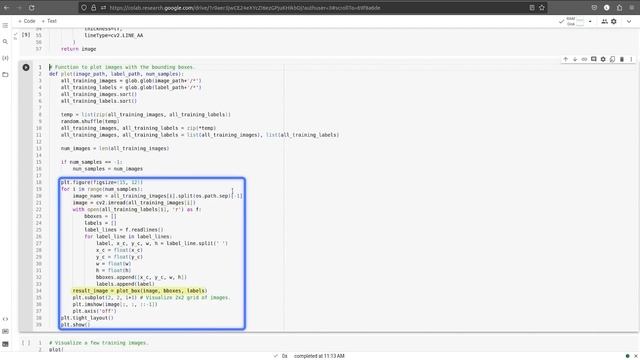The height and width of the screenshot is (360, 640).
Task: Click the num_images = len(...) line
Action: tap(115, 148)
